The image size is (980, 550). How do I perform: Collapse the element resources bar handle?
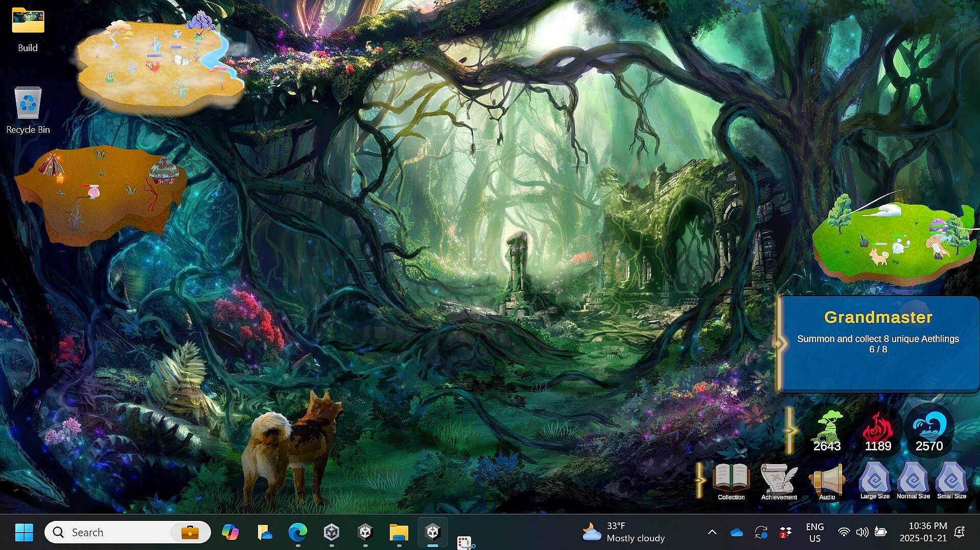click(x=789, y=431)
